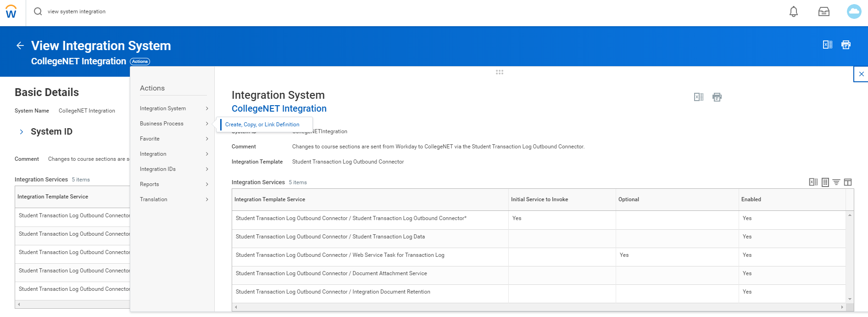Open the Integration IDs submenu
This screenshot has width=868, height=317.
click(174, 169)
